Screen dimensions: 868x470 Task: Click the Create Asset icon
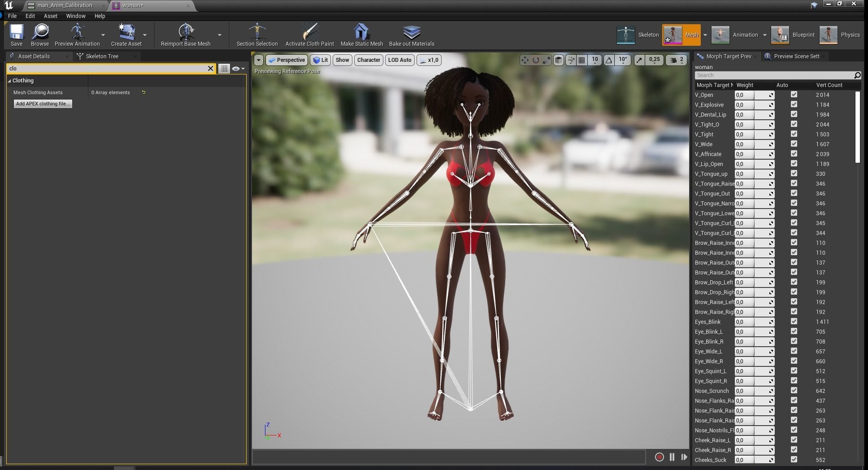[x=126, y=32]
